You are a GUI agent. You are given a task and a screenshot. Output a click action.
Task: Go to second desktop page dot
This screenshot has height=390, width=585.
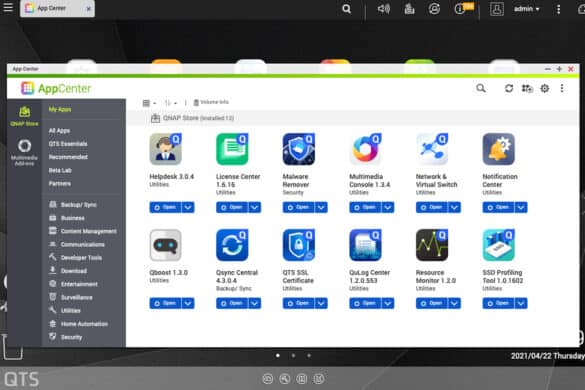pos(293,356)
